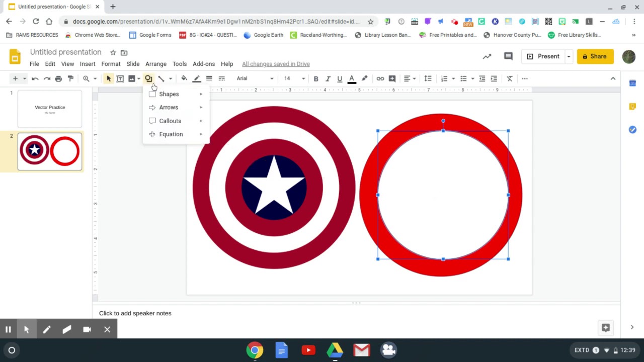Open the numbered list style dropdown arrow
Screen dimensions: 644x362
tap(453, 78)
